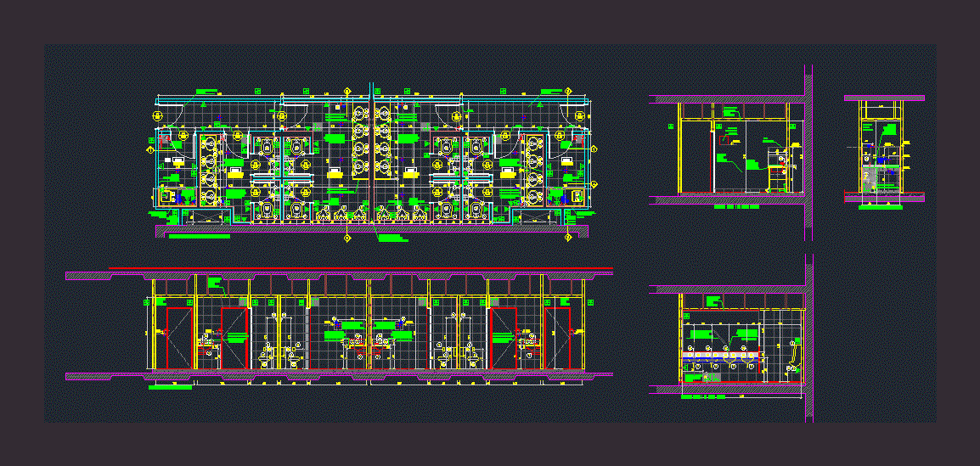
Task: Select the section view with the small red square
Action: coord(731,152)
